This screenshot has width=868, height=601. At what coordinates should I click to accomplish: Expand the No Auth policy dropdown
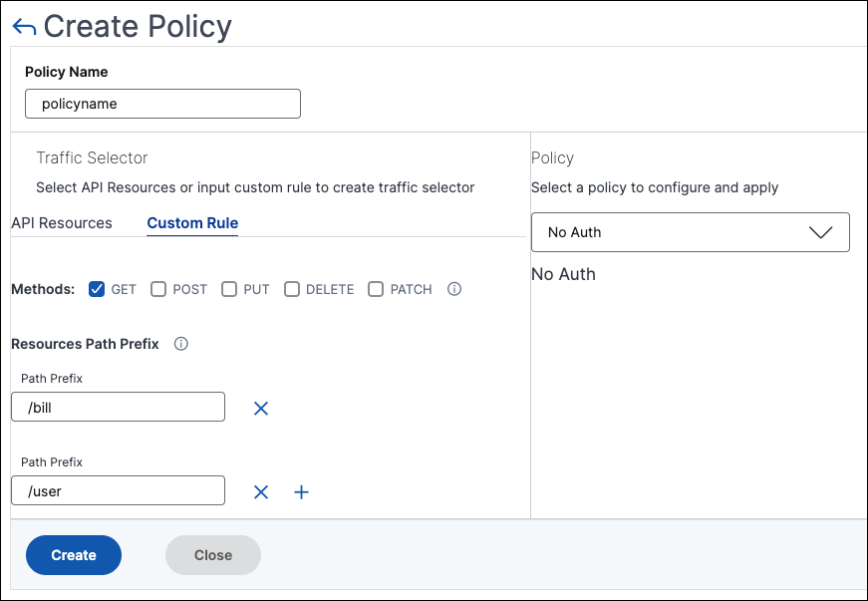tap(691, 232)
